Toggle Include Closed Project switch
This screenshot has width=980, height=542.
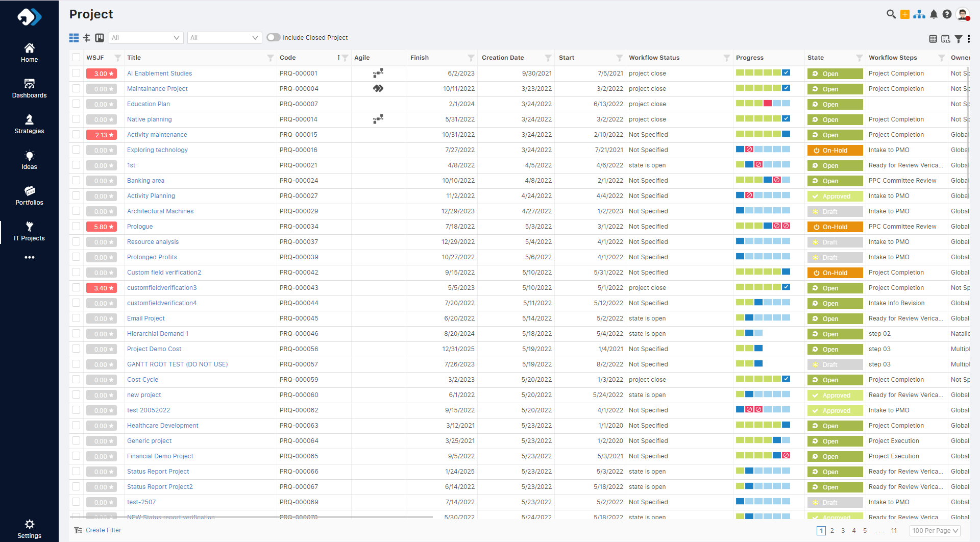coord(274,38)
